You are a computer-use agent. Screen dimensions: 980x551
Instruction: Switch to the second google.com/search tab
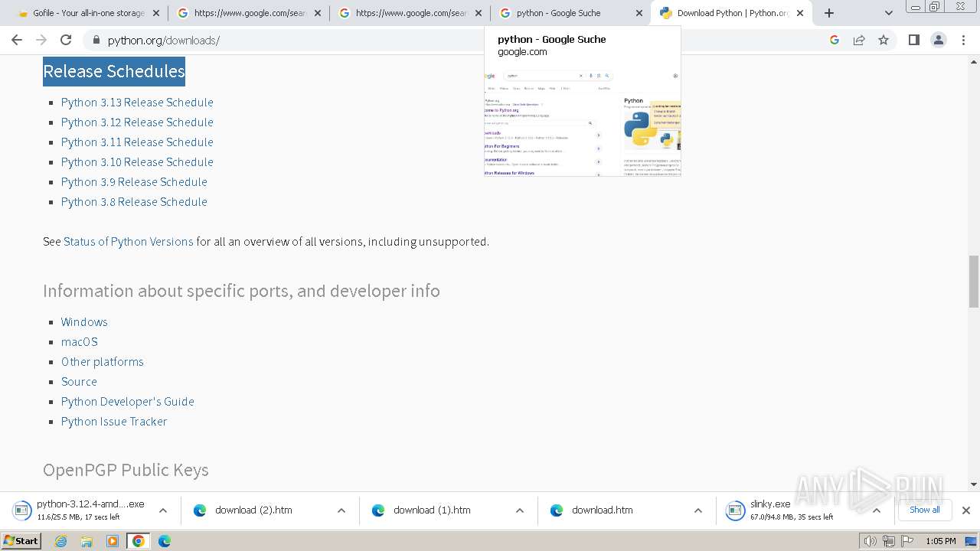(x=410, y=13)
